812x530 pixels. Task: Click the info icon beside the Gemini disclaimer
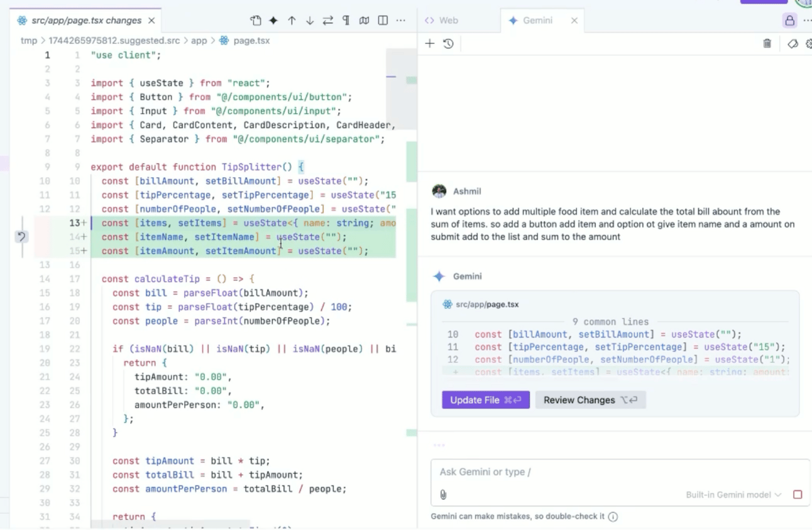(x=613, y=517)
